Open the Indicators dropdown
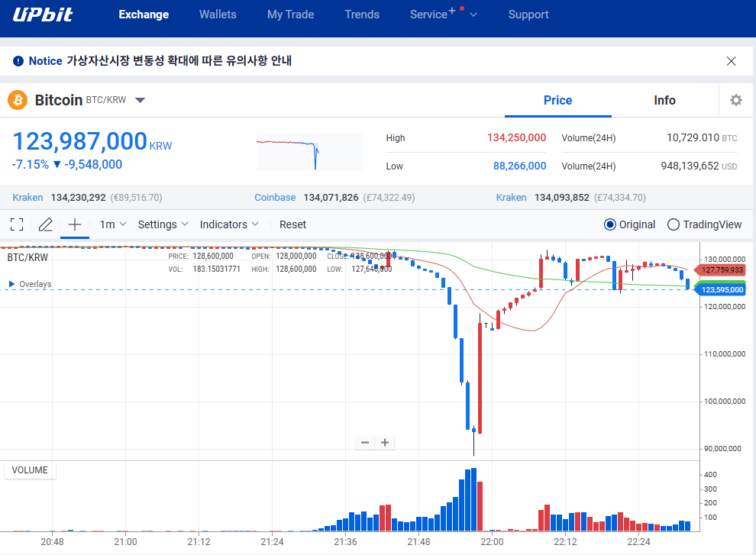756x555 pixels. click(x=229, y=224)
